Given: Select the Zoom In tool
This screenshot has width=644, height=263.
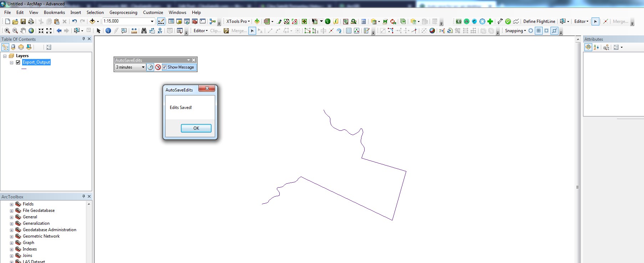Looking at the screenshot, I should pos(7,31).
